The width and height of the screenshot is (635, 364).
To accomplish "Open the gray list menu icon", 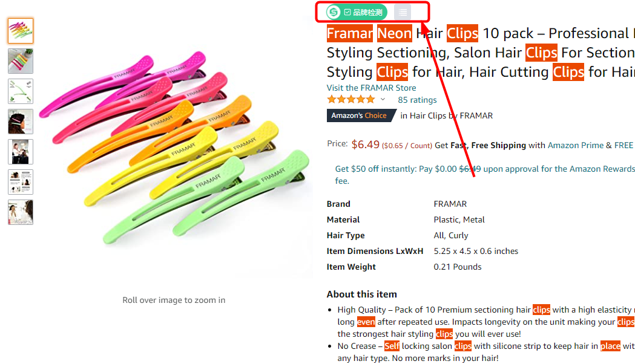I will [403, 13].
